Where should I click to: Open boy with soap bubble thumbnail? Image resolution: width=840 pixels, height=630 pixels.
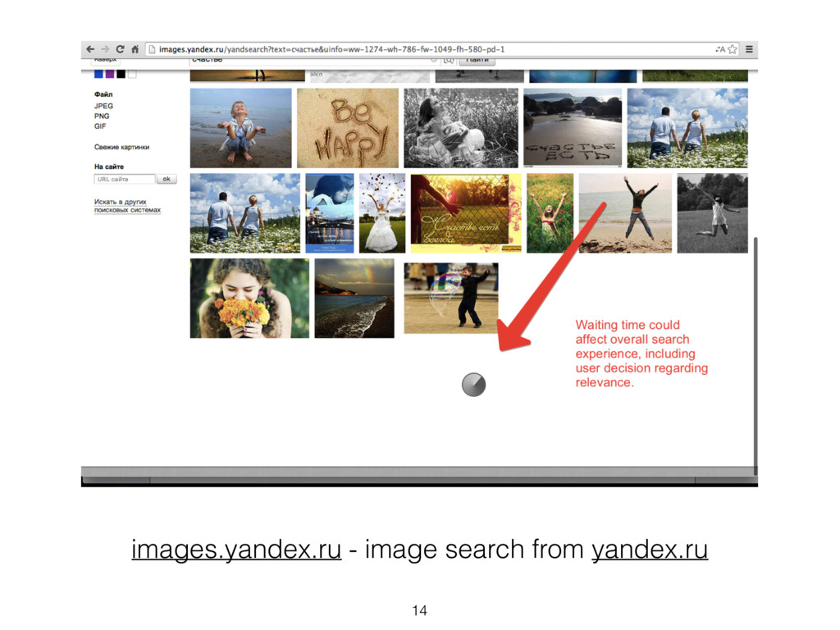451,298
